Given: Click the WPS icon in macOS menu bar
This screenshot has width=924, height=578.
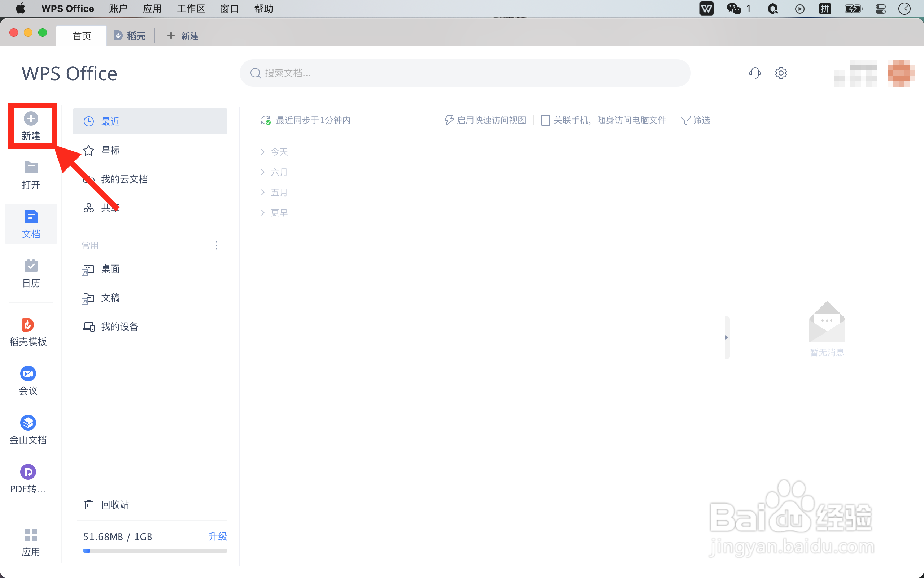Looking at the screenshot, I should 706,8.
